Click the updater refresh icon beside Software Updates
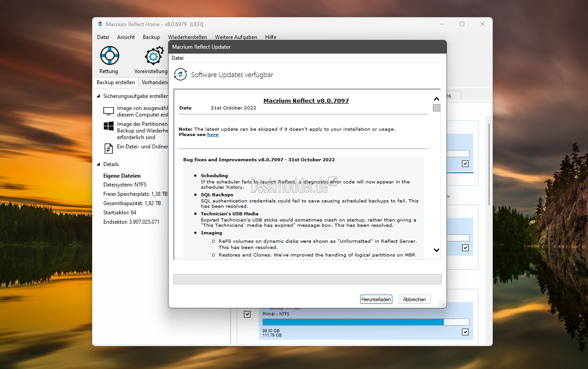The height and width of the screenshot is (369, 588). pyautogui.click(x=180, y=74)
